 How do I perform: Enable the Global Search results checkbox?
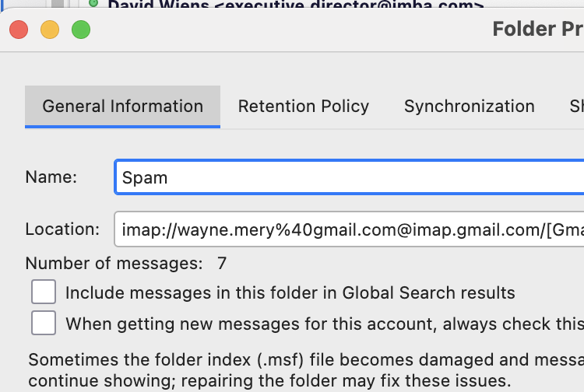click(x=44, y=292)
